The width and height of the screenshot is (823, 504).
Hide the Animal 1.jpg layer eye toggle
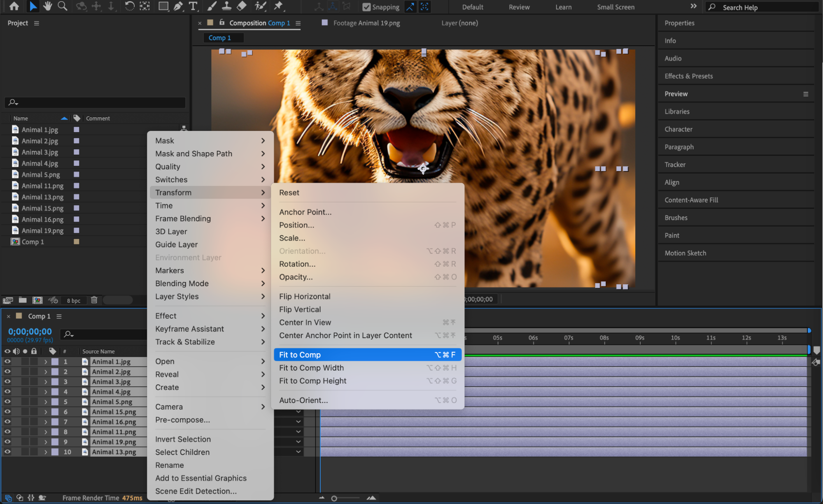[7, 362]
